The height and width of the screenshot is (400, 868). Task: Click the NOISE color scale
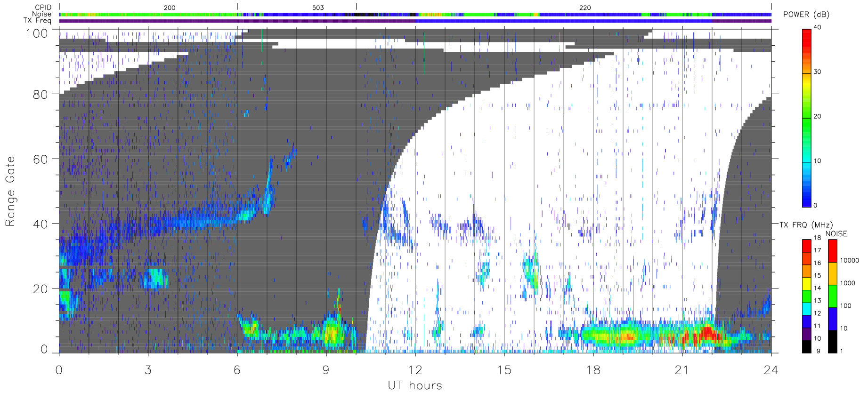833,296
